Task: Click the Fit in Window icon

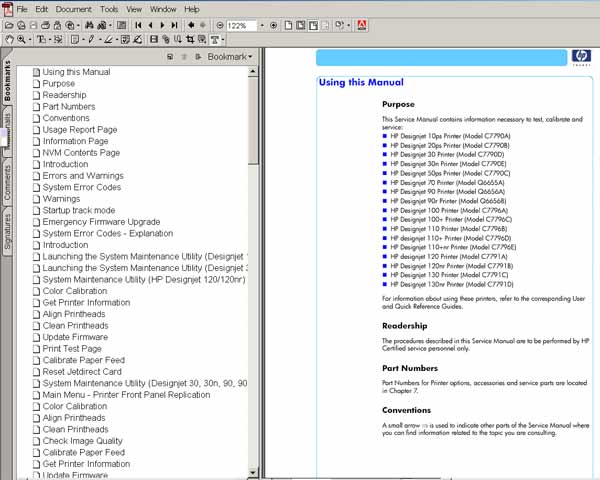Action: tap(301, 26)
